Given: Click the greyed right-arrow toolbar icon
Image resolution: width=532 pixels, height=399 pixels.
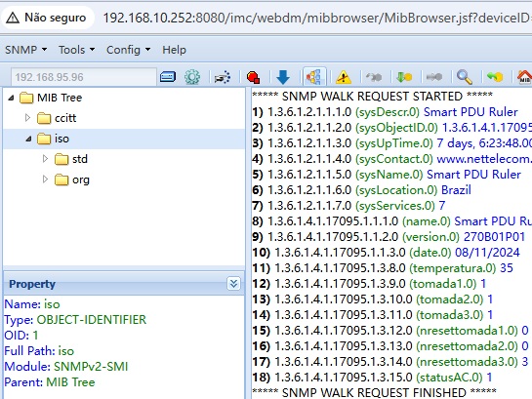Looking at the screenshot, I should (434, 77).
